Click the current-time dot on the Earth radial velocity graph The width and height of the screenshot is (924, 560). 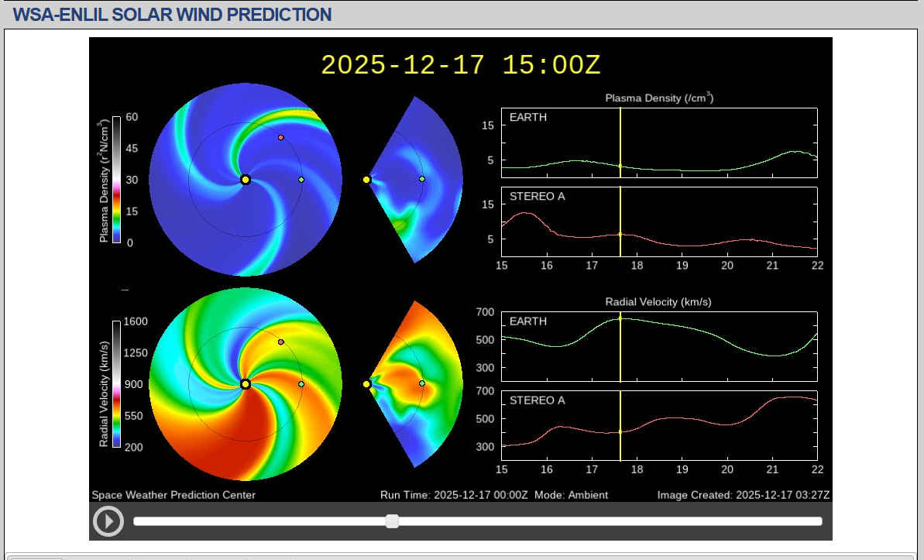click(x=620, y=318)
